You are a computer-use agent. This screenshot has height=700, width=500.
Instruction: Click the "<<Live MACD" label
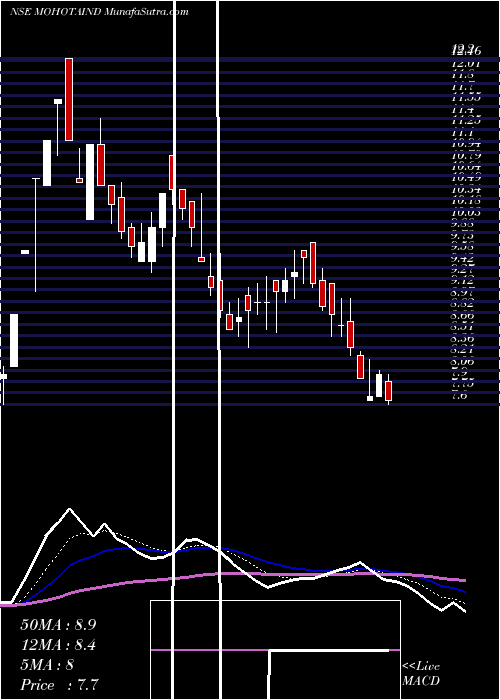[x=421, y=674]
